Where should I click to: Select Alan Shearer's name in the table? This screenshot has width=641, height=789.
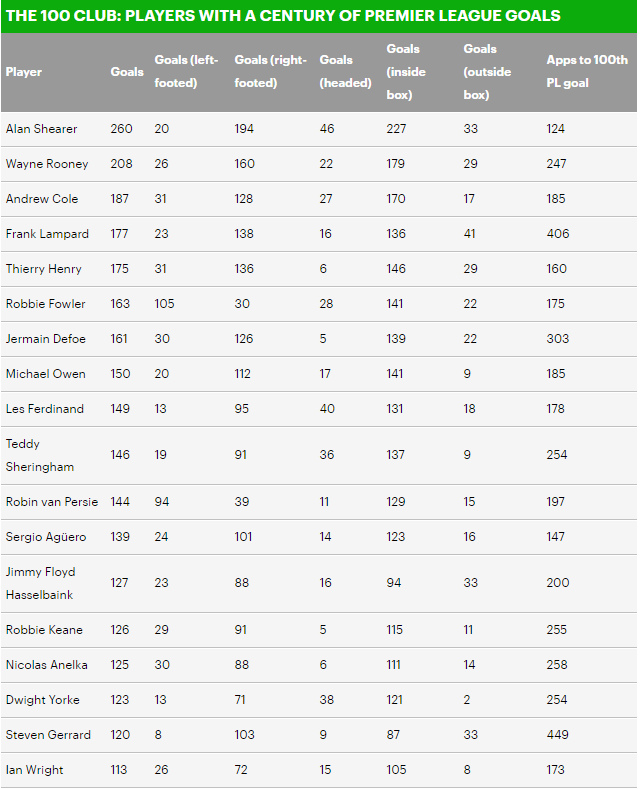click(41, 129)
